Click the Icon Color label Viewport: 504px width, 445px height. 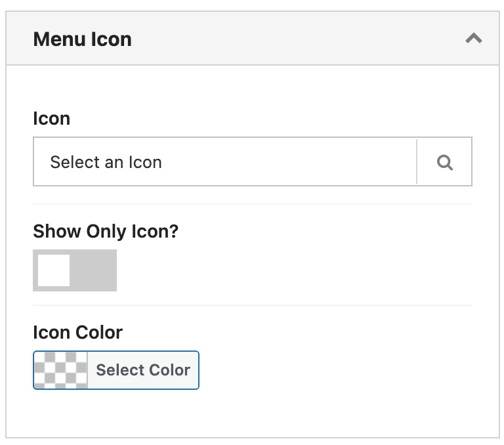pyautogui.click(x=78, y=332)
